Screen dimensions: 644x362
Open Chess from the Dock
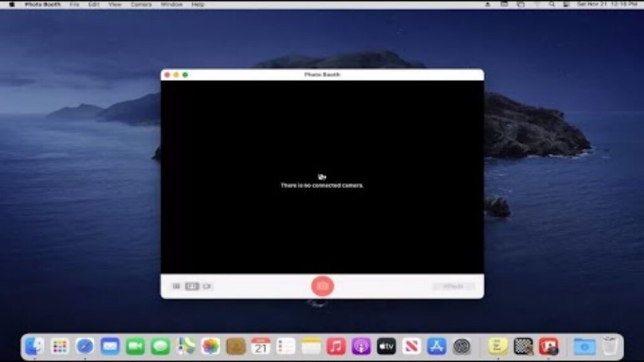coord(523,346)
